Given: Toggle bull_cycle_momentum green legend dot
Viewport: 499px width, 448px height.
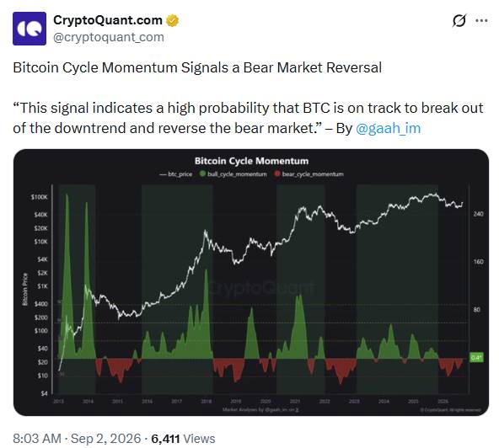Looking at the screenshot, I should point(202,174).
